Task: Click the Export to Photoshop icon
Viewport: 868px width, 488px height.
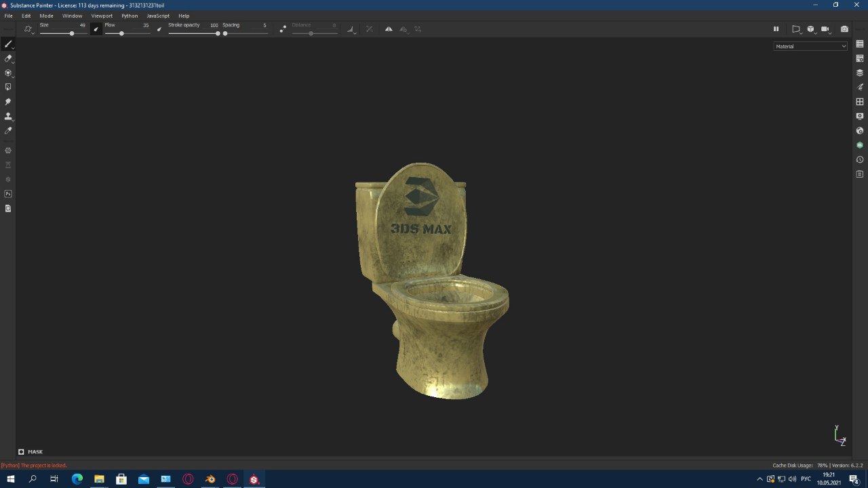Action: coord(8,194)
